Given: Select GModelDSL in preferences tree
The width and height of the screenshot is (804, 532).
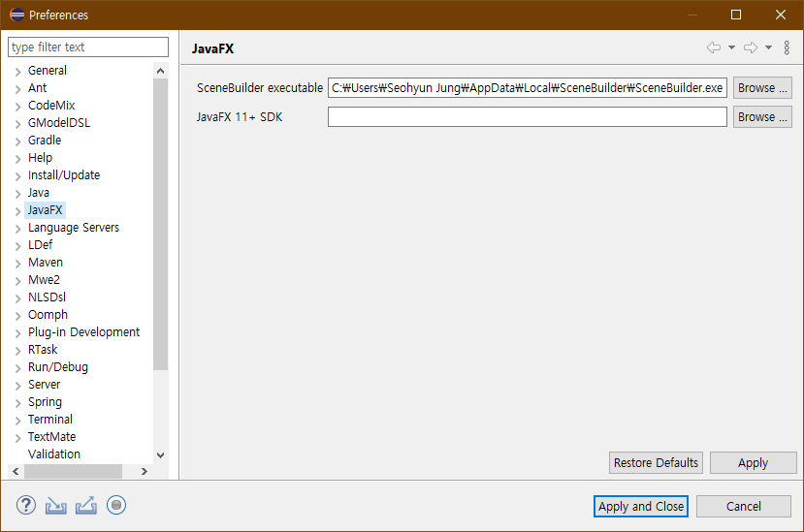Looking at the screenshot, I should (x=59, y=122).
